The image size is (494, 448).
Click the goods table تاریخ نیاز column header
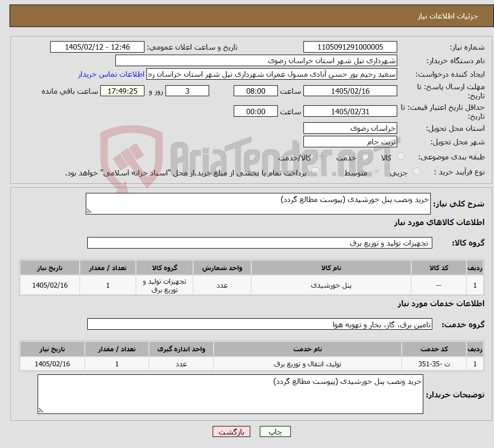(x=50, y=268)
